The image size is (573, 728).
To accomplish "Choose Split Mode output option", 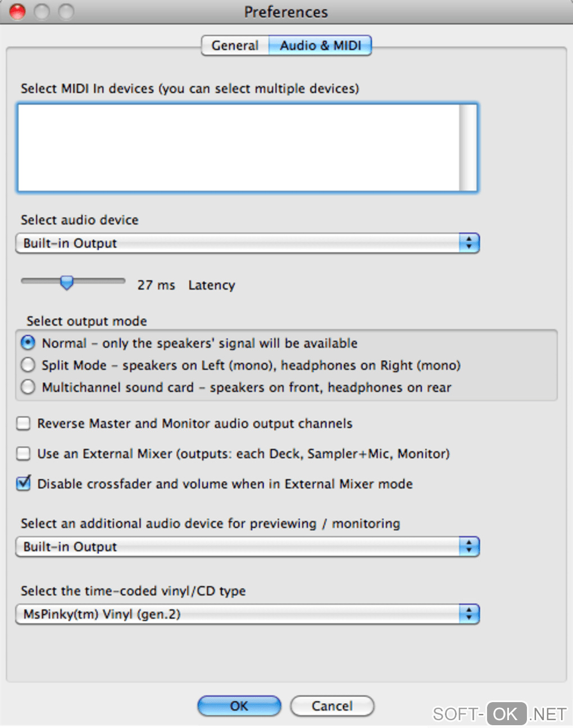I will (x=28, y=365).
